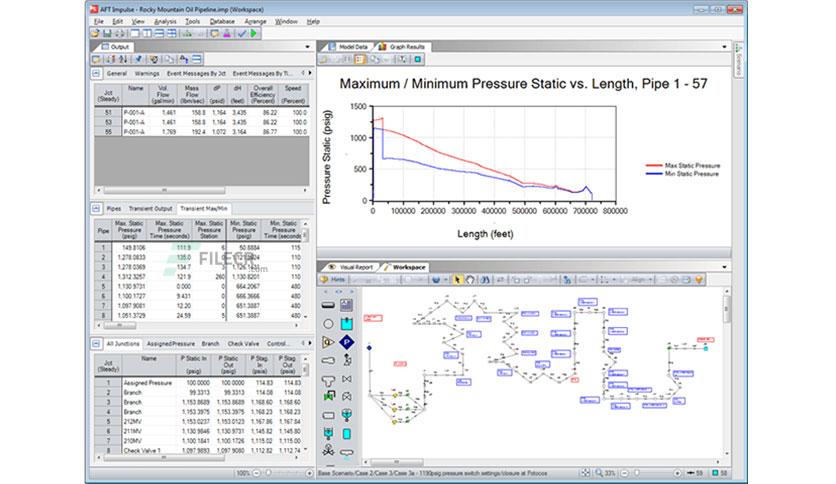Select the circle Branch junction tool
Image resolution: width=836 pixels, height=484 pixels.
click(328, 324)
